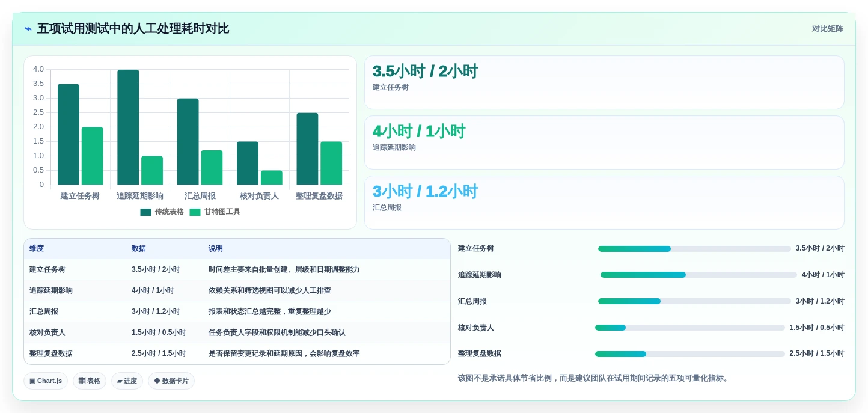Select the 表格 chip

click(x=90, y=381)
